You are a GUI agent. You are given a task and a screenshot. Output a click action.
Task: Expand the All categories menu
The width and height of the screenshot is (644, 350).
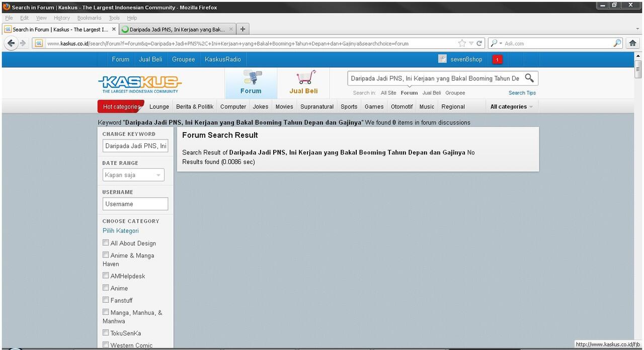[x=511, y=107]
